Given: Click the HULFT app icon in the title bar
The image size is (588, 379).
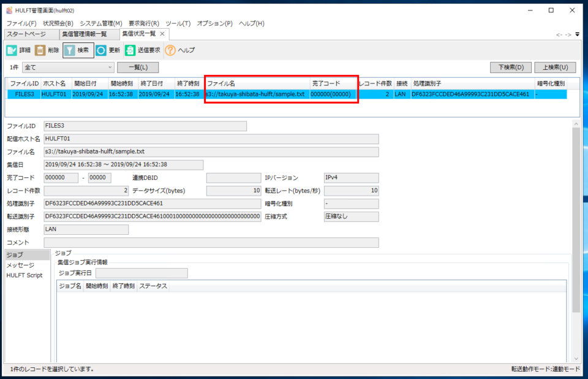Looking at the screenshot, I should tap(9, 10).
